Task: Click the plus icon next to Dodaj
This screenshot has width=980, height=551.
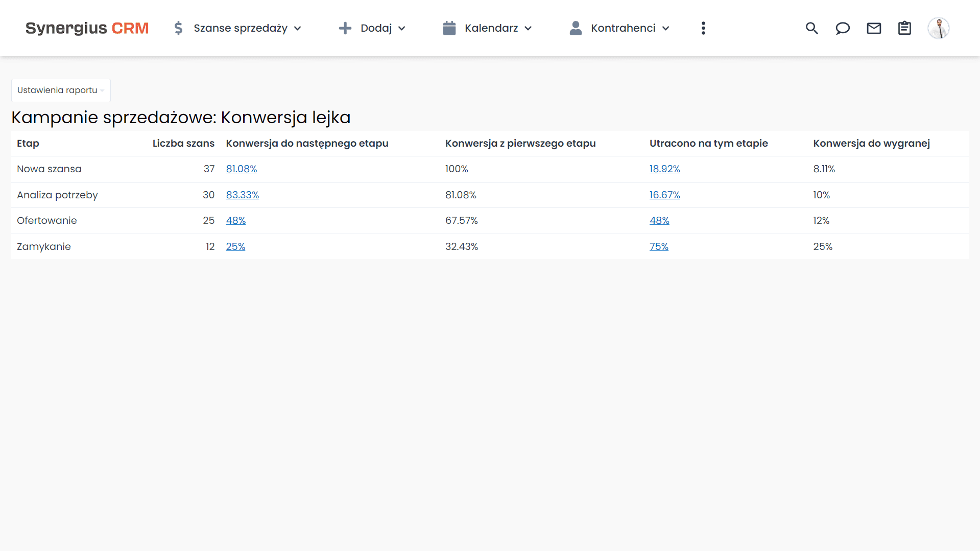Action: 345,28
